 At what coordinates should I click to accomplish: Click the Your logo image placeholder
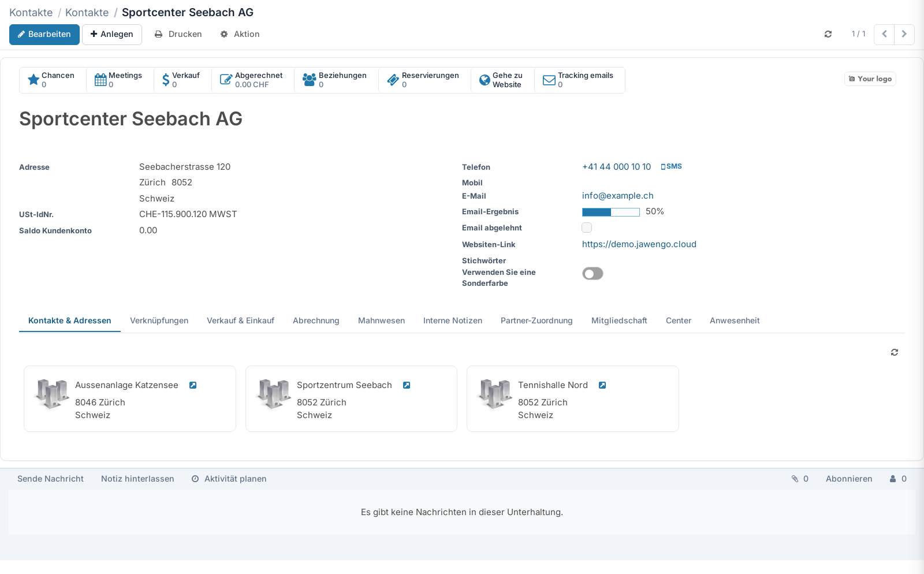pyautogui.click(x=870, y=79)
